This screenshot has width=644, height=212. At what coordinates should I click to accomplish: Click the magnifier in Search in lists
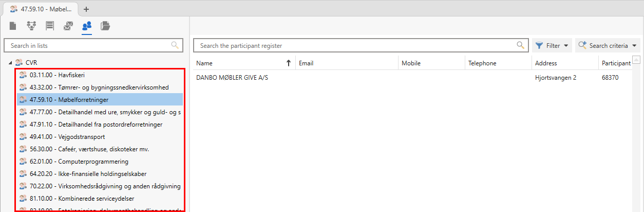(x=175, y=45)
